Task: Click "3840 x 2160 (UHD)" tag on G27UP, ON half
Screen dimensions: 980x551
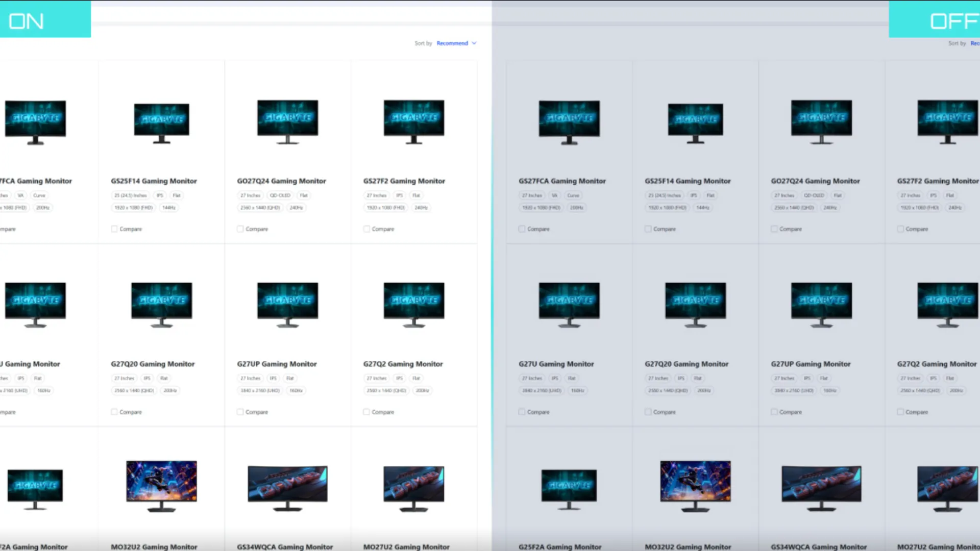Action: pyautogui.click(x=260, y=391)
